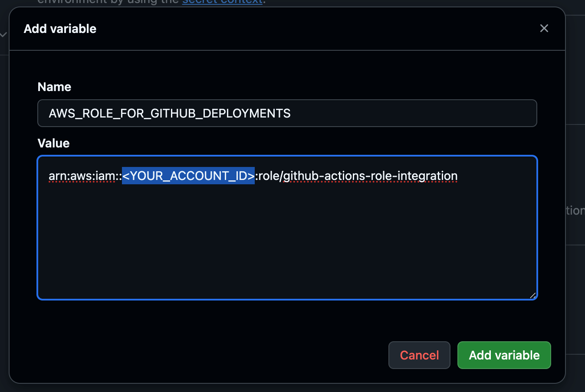The image size is (585, 392).
Task: Expand the chevron behind the dialog's left edge
Action: click(3, 35)
